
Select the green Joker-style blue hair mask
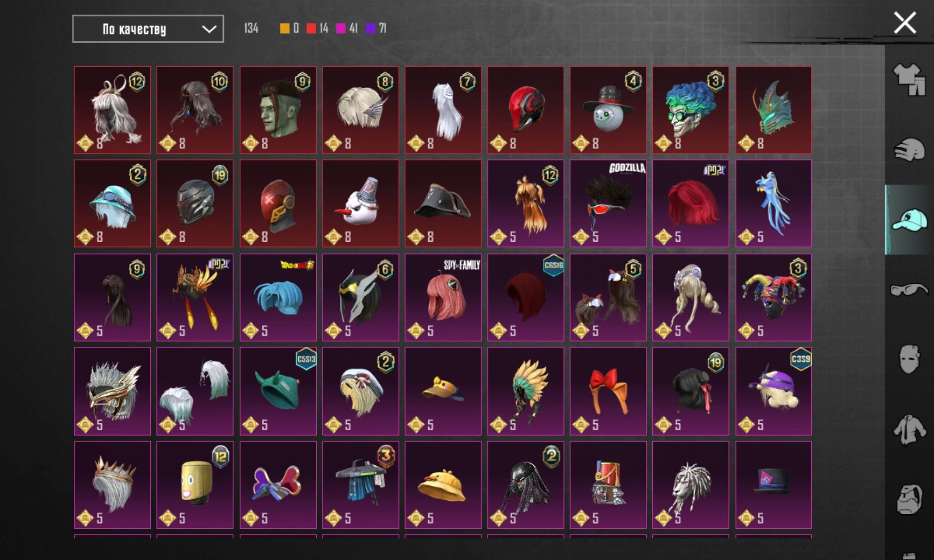point(691,110)
